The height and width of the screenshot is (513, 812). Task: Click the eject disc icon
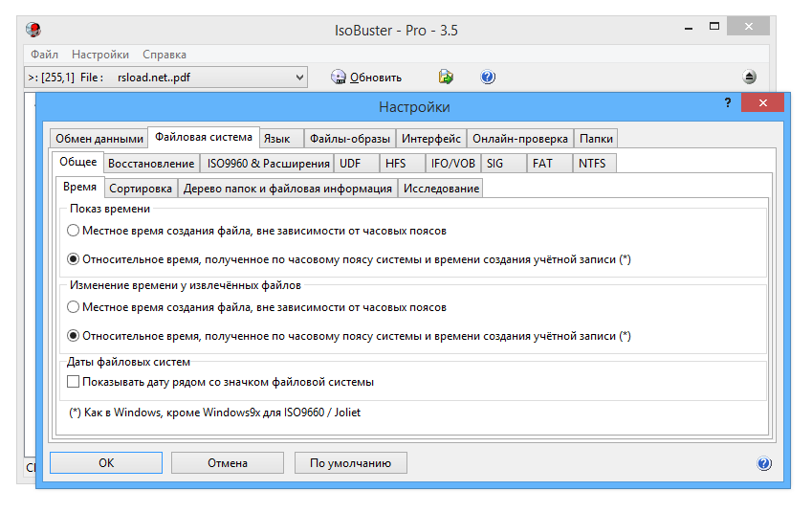coord(749,77)
